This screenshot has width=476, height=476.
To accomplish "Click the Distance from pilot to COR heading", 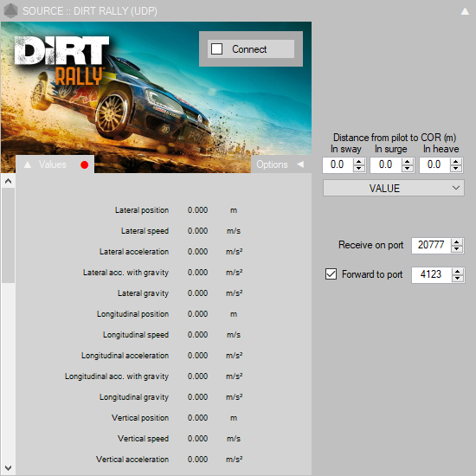I will [395, 138].
